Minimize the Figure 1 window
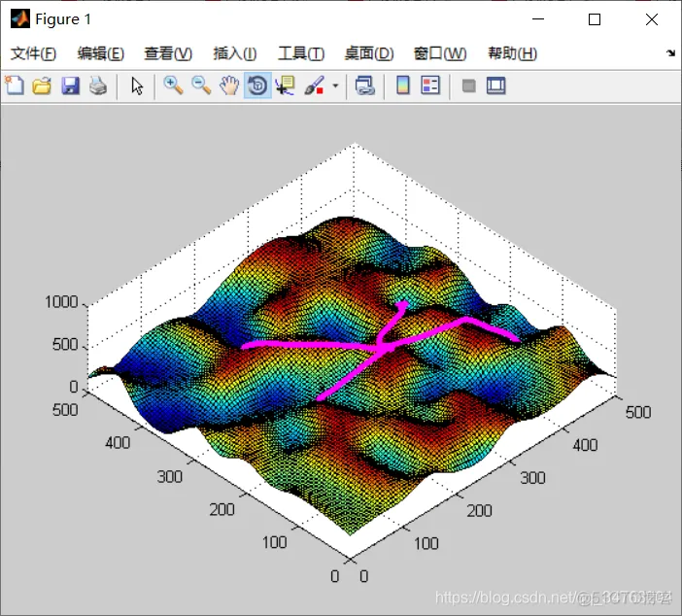This screenshot has width=682, height=616. 538,19
